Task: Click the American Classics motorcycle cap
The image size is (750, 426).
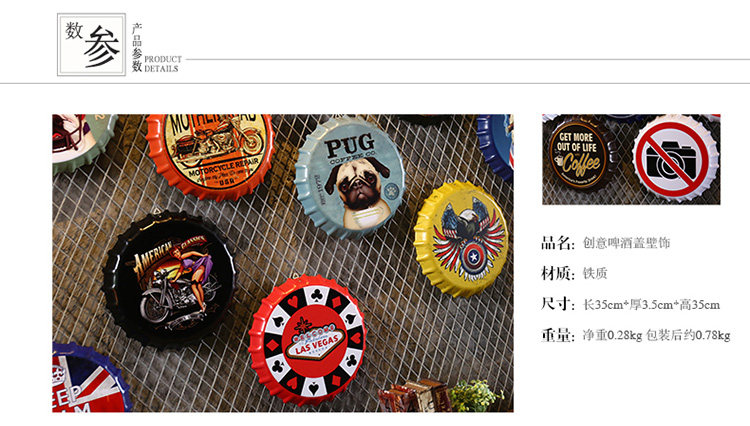Action: coord(170,279)
